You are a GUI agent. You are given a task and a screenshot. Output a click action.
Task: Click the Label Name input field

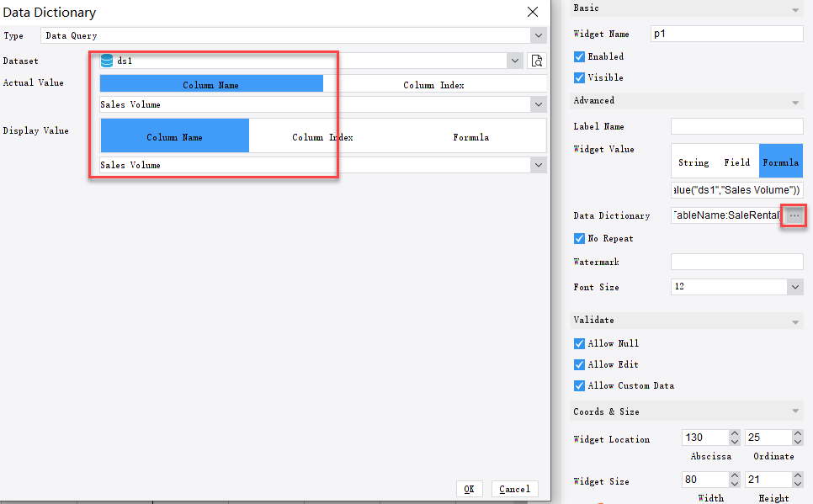736,126
